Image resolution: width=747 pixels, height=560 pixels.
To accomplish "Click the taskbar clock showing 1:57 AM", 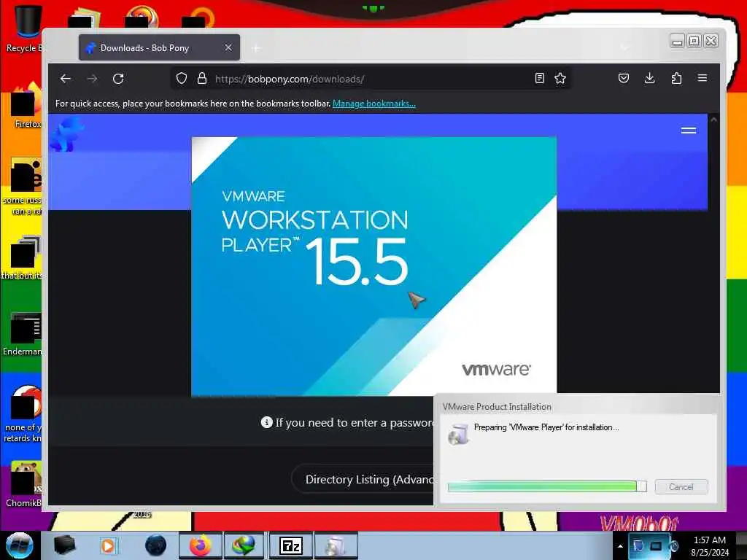I will click(710, 546).
